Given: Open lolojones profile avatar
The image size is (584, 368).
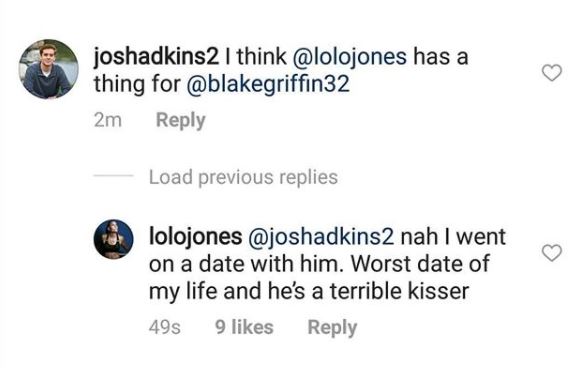Looking at the screenshot, I should pos(113,239).
